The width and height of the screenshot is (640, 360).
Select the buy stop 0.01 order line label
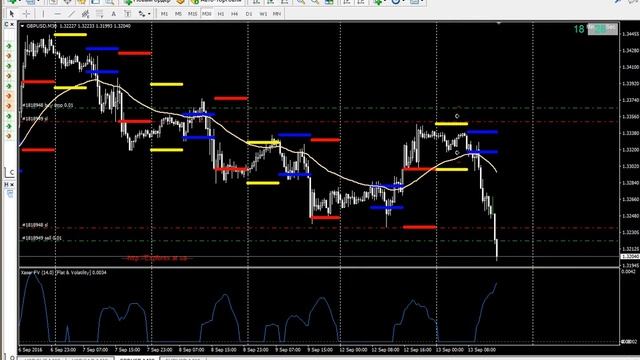48,105
